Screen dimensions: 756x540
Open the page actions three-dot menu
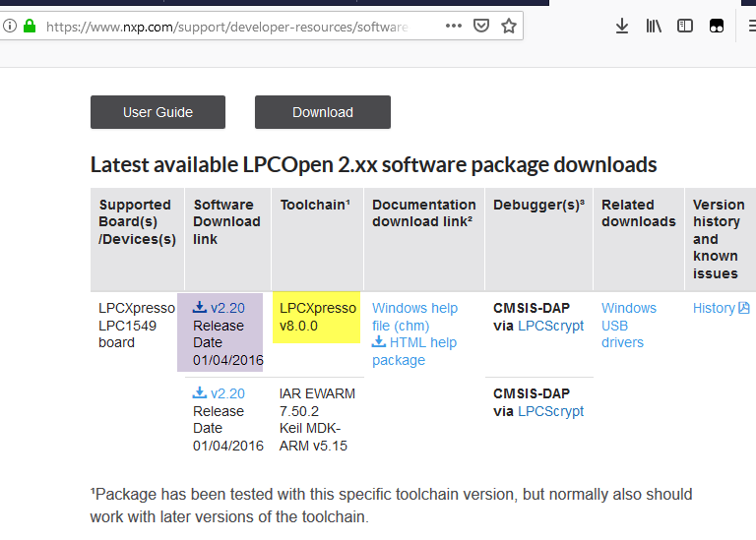pyautogui.click(x=453, y=26)
